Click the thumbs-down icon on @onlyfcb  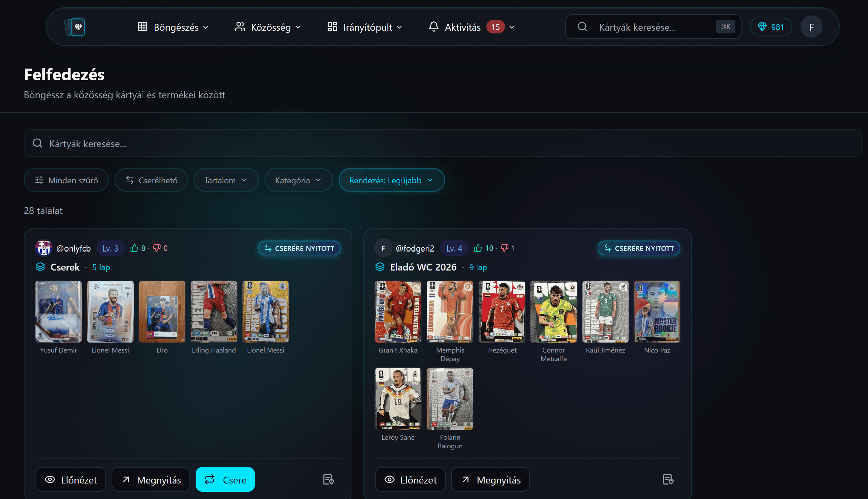[x=157, y=248]
